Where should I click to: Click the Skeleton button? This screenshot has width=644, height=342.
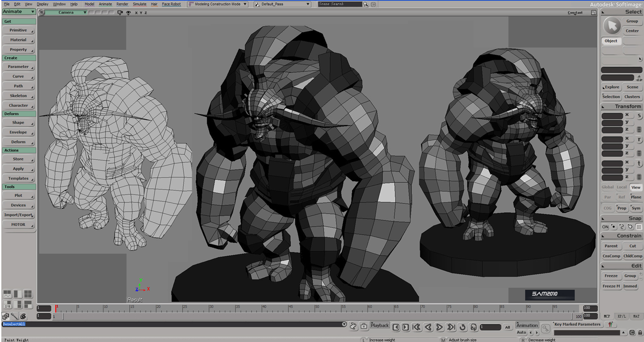[x=18, y=96]
